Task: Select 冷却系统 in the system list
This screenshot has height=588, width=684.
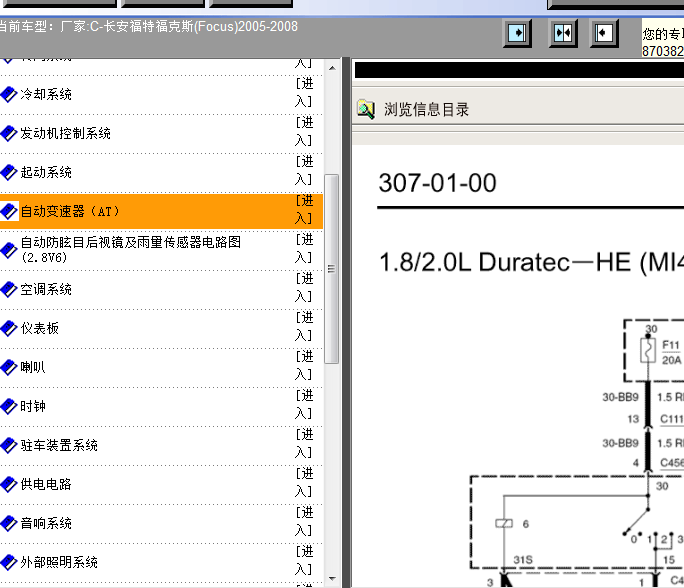Action: coord(46,94)
